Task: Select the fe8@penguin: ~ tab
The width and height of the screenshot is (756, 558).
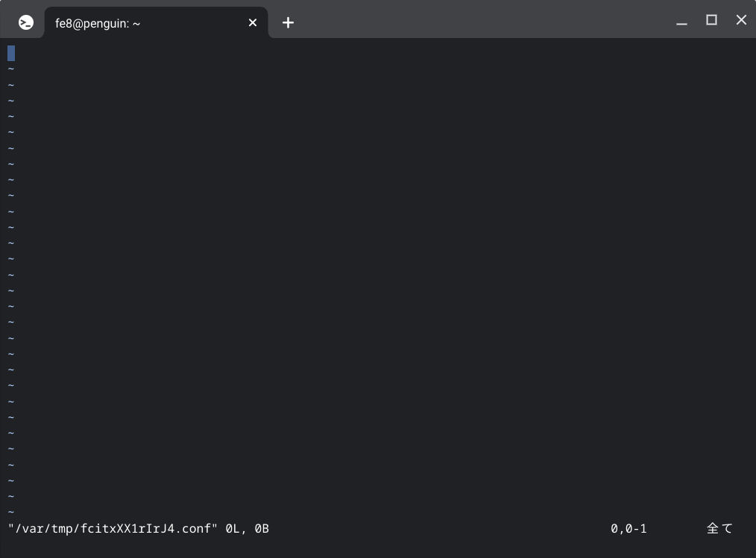Action: click(x=156, y=22)
